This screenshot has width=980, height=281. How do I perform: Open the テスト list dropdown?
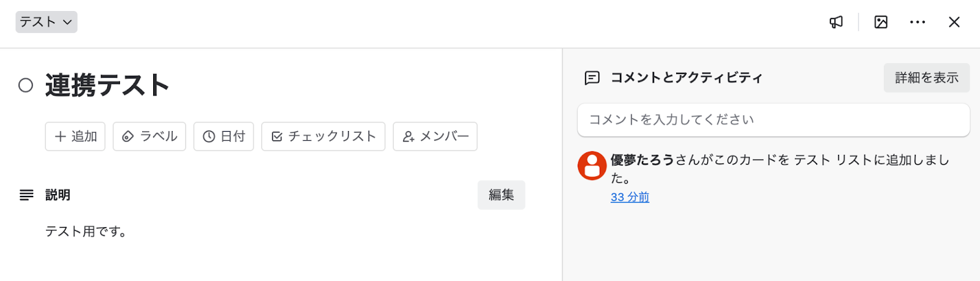[47, 22]
